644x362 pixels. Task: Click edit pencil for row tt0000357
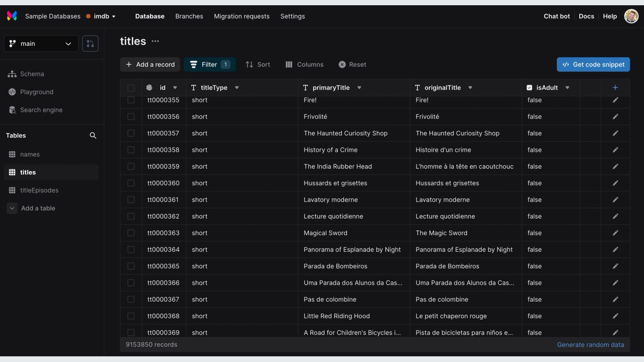click(615, 133)
